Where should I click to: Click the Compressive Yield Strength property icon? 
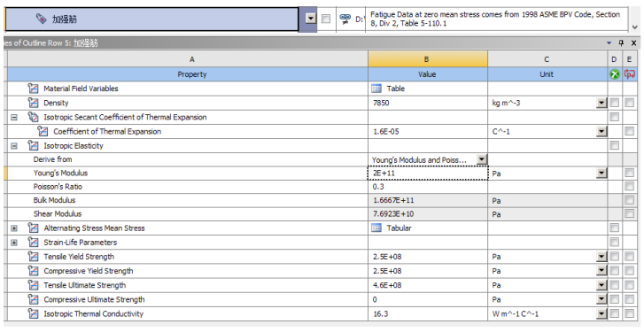pos(33,271)
